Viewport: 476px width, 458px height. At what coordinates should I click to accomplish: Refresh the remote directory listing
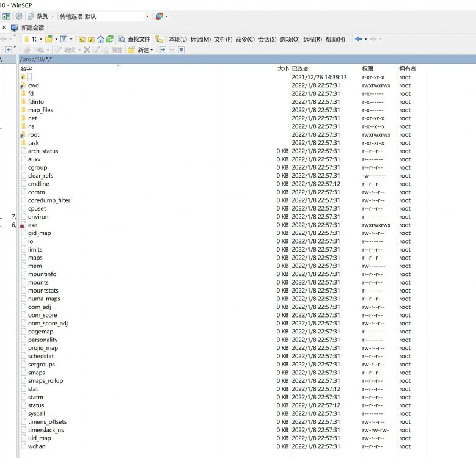click(110, 39)
